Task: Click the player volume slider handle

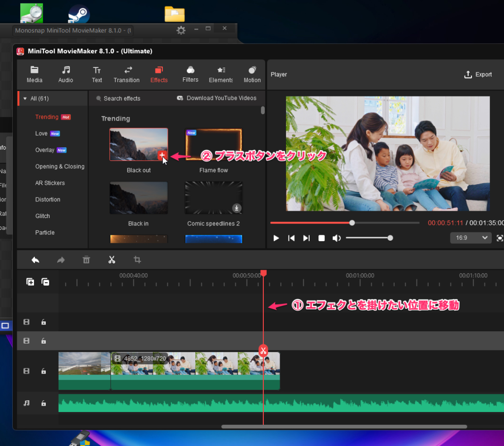Action: pyautogui.click(x=390, y=238)
